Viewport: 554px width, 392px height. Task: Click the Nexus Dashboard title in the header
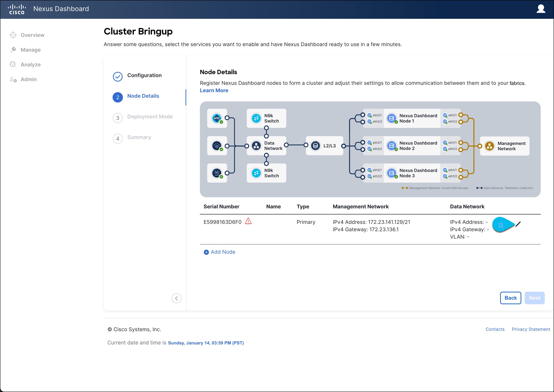pyautogui.click(x=61, y=9)
